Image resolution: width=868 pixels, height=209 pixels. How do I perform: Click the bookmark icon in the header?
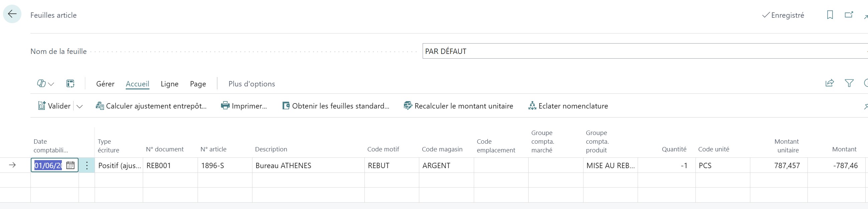pyautogui.click(x=830, y=15)
